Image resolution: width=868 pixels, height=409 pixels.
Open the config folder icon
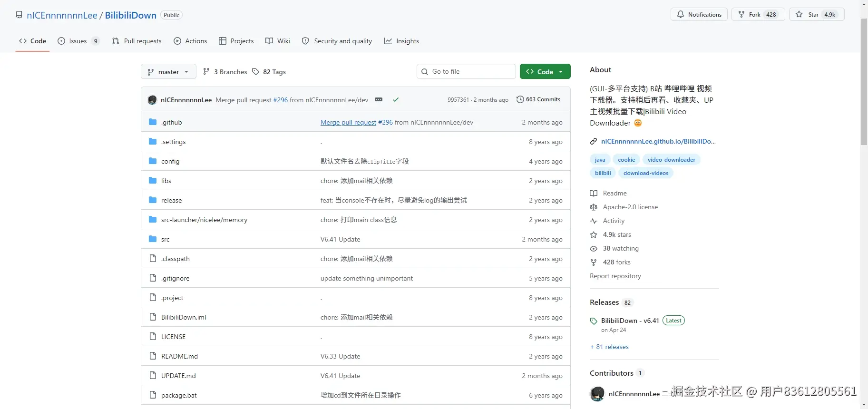pyautogui.click(x=153, y=161)
